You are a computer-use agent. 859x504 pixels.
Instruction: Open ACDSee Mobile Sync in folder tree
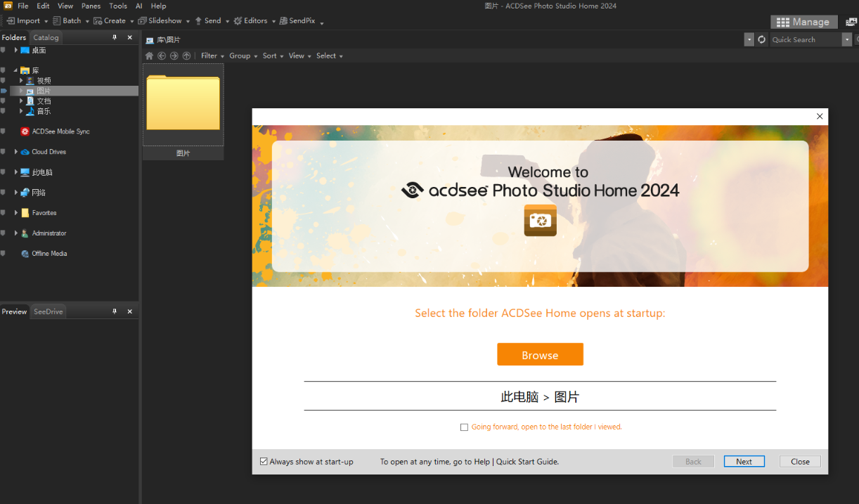(x=60, y=131)
